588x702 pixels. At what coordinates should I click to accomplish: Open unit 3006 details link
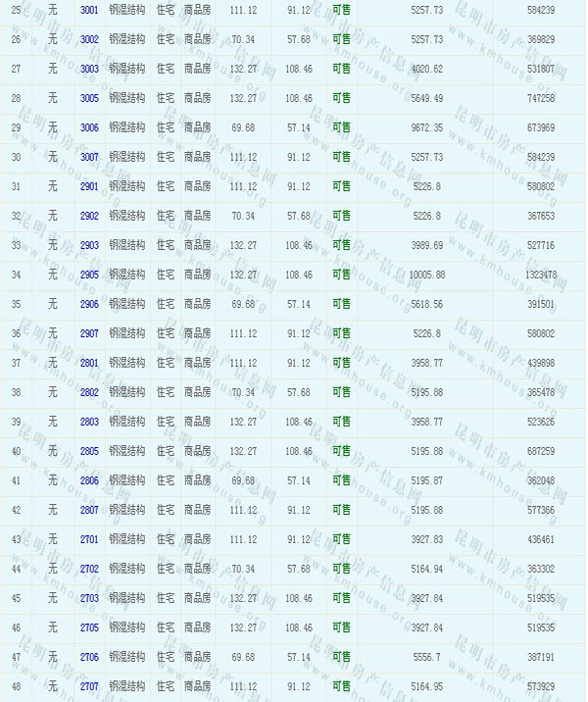[89, 127]
